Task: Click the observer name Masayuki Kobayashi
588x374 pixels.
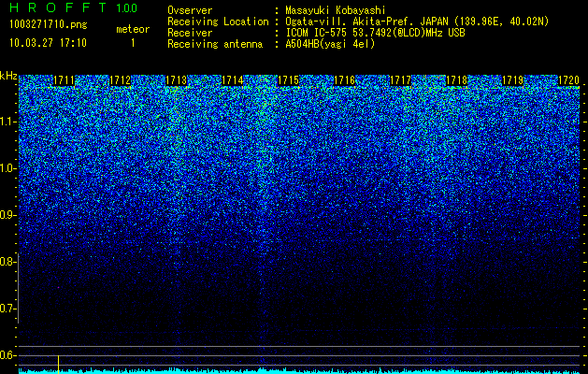Action: pos(336,10)
